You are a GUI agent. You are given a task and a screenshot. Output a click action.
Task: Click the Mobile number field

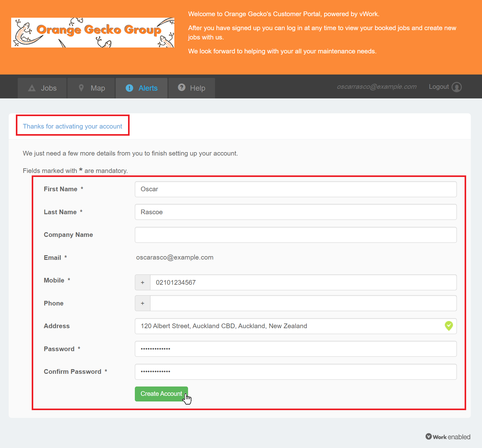coord(303,282)
